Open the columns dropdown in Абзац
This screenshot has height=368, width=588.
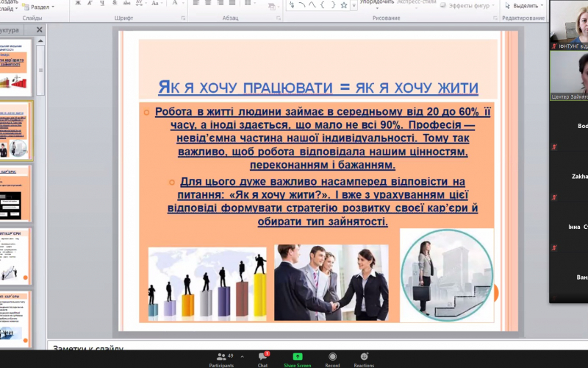(x=248, y=3)
